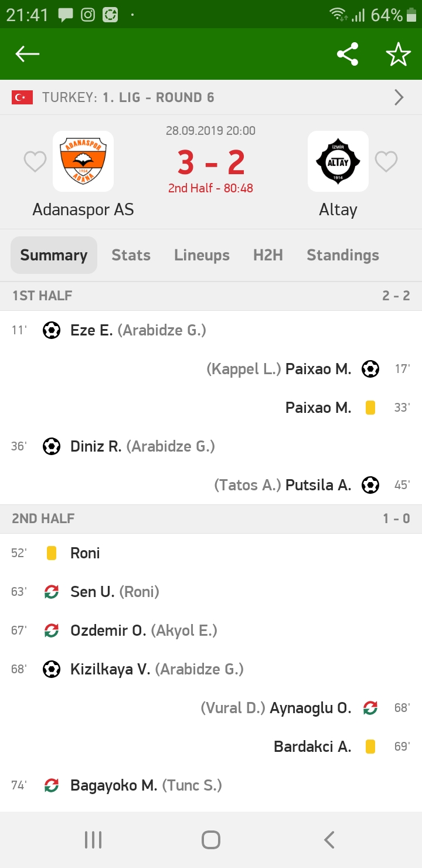Open Adanaspor AS team logo
The image size is (422, 868).
tap(83, 161)
